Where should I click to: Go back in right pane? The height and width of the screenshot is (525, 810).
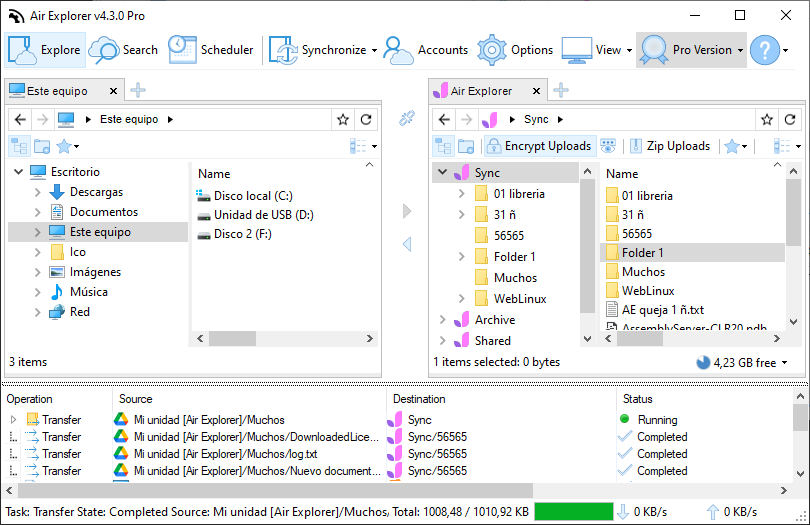pos(444,120)
